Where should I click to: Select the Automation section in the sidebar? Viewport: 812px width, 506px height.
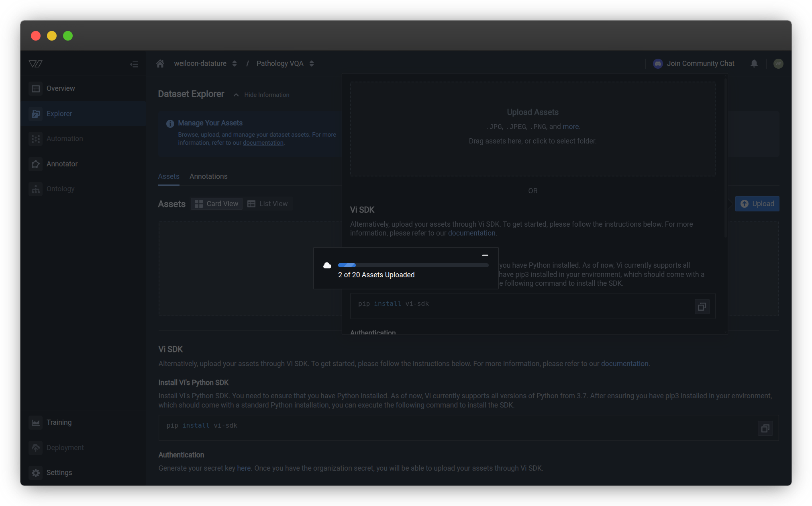point(64,138)
